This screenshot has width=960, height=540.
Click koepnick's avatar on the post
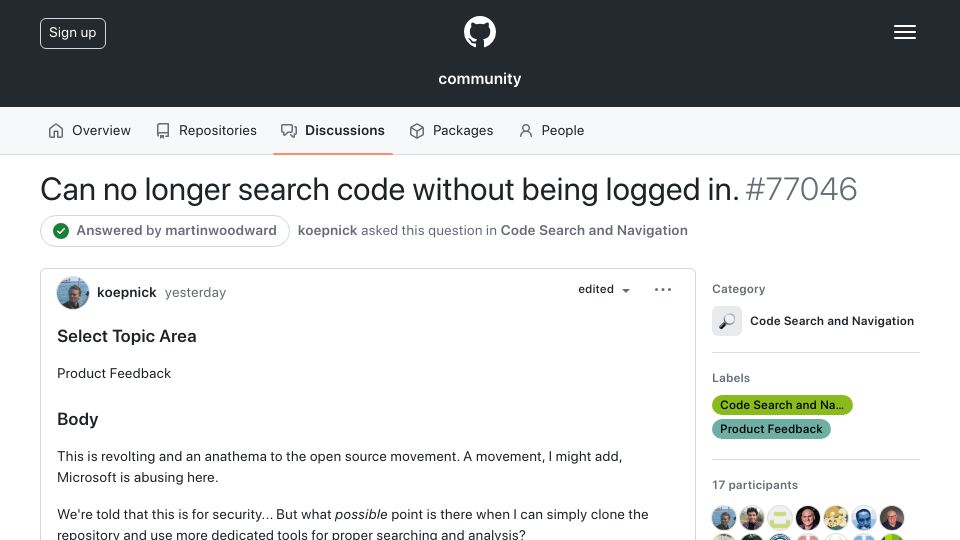pos(73,293)
